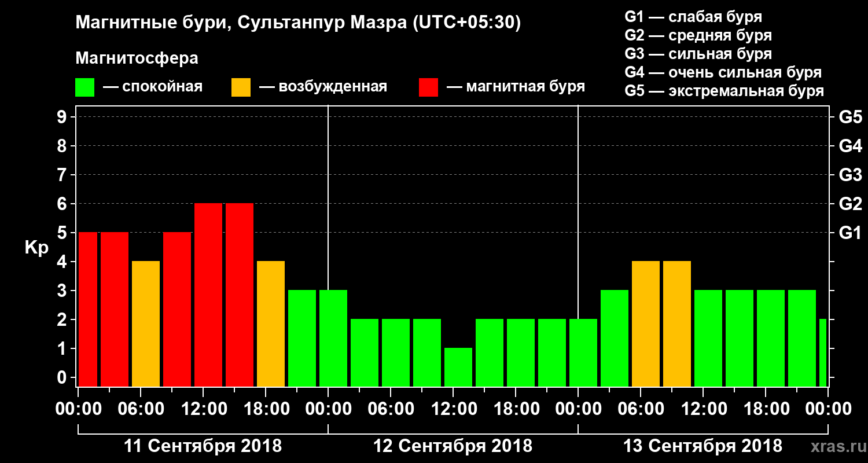Click the 12:00 time label of 11 September
The image size is (868, 463).
point(203,409)
